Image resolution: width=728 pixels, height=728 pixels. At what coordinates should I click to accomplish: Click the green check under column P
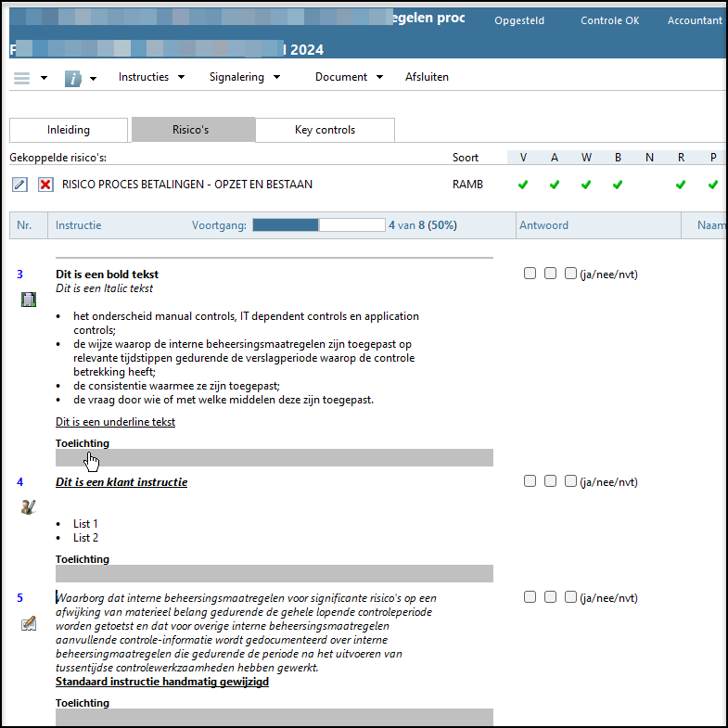point(713,185)
